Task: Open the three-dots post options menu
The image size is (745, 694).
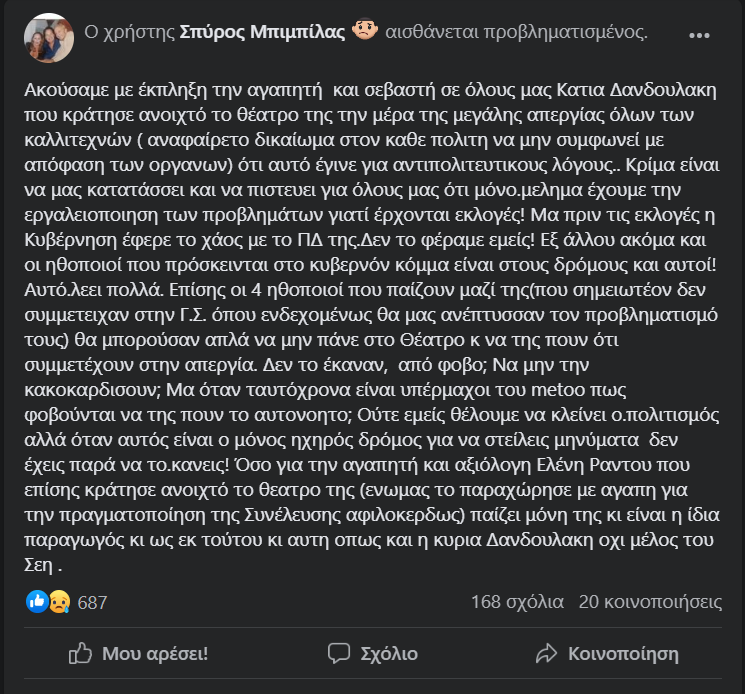Action: [701, 33]
